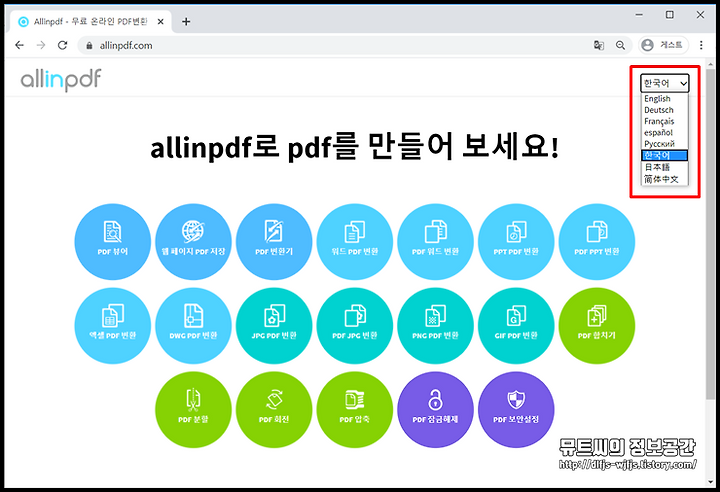The image size is (720, 492).
Task: Choose Deutsch in the language list
Action: tap(664, 110)
